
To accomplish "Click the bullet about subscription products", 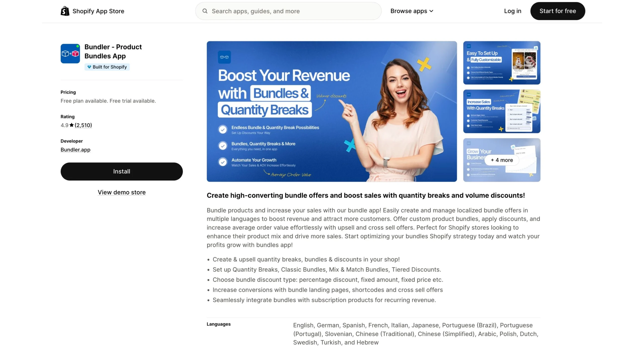I will (324, 300).
